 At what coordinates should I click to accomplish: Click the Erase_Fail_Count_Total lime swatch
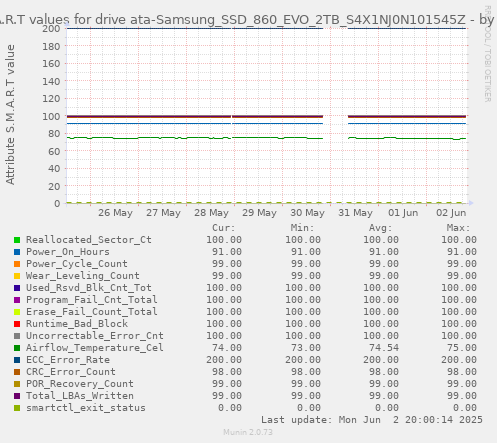point(17,312)
